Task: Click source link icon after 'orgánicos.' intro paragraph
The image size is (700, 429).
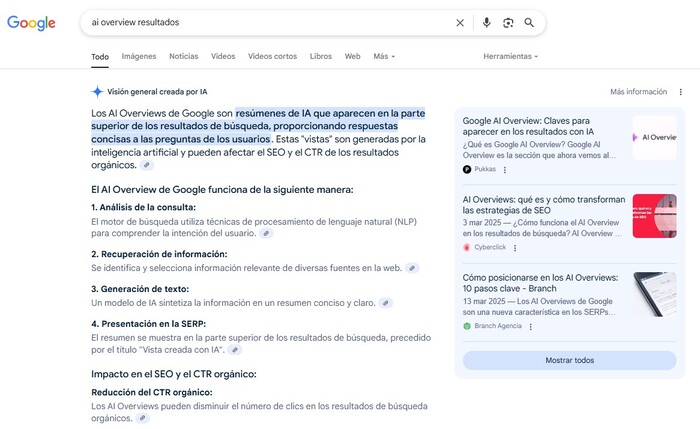Action: (x=146, y=165)
